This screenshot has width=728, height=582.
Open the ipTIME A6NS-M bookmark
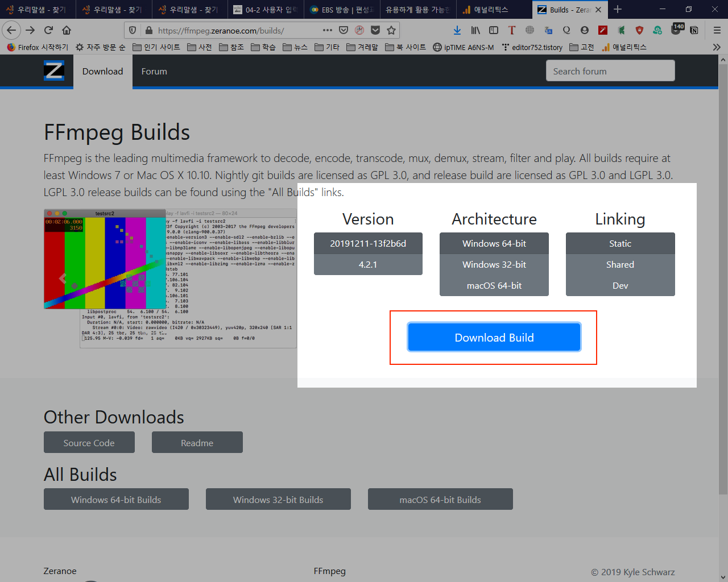(x=464, y=47)
